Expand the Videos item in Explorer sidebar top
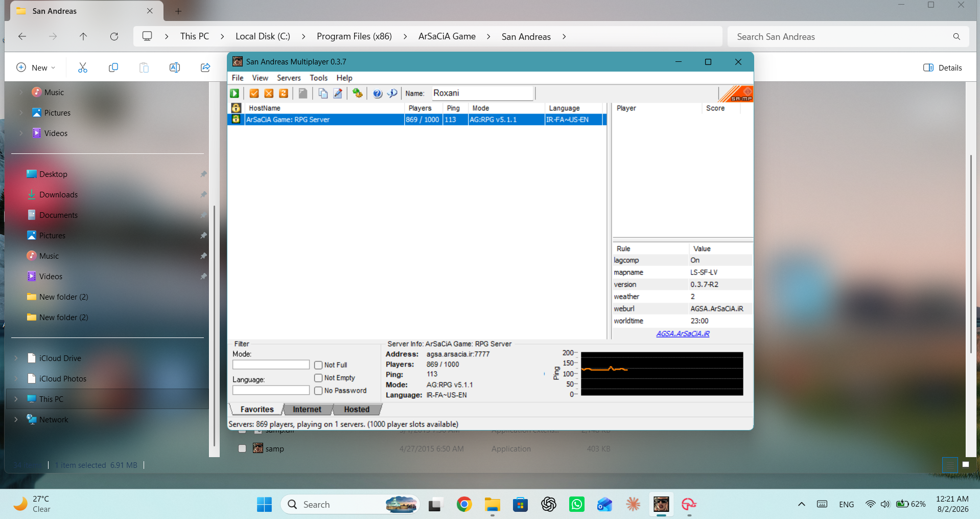The image size is (980, 519). point(21,133)
